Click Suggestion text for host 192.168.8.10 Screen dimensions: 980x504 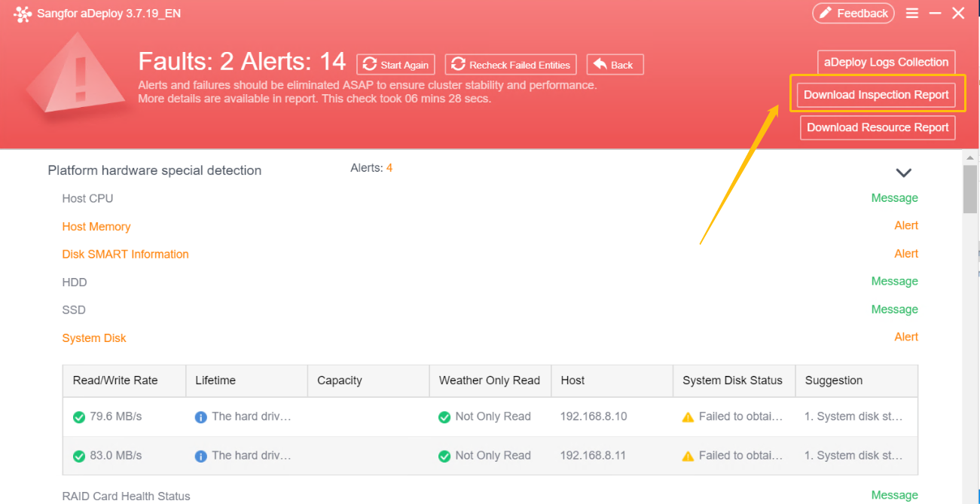(x=853, y=417)
